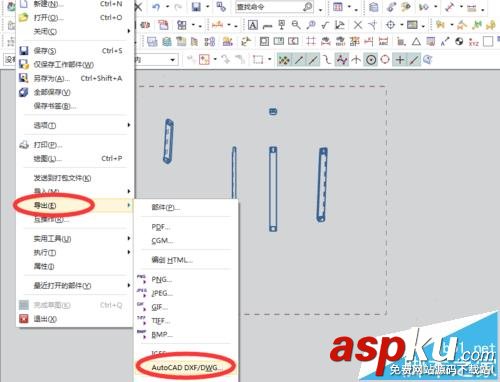
Task: Toggle the red quadrant circle snap icon
Action: pyautogui.click(x=385, y=60)
